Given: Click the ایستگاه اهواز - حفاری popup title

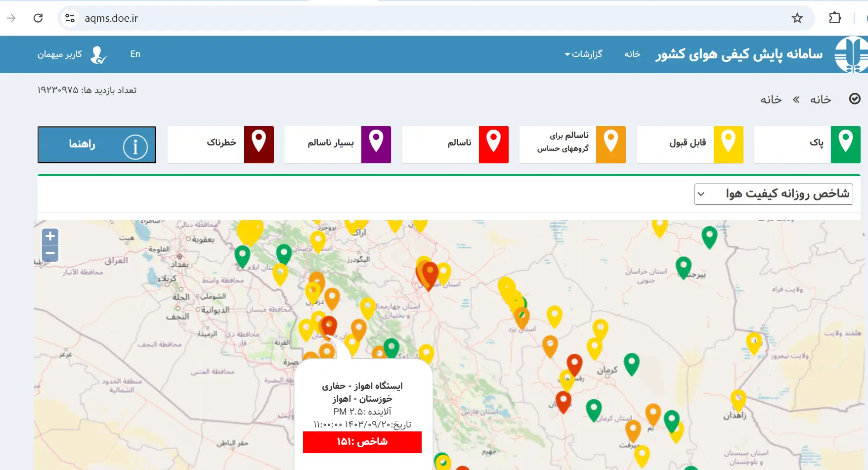Looking at the screenshot, I should coord(362,386).
